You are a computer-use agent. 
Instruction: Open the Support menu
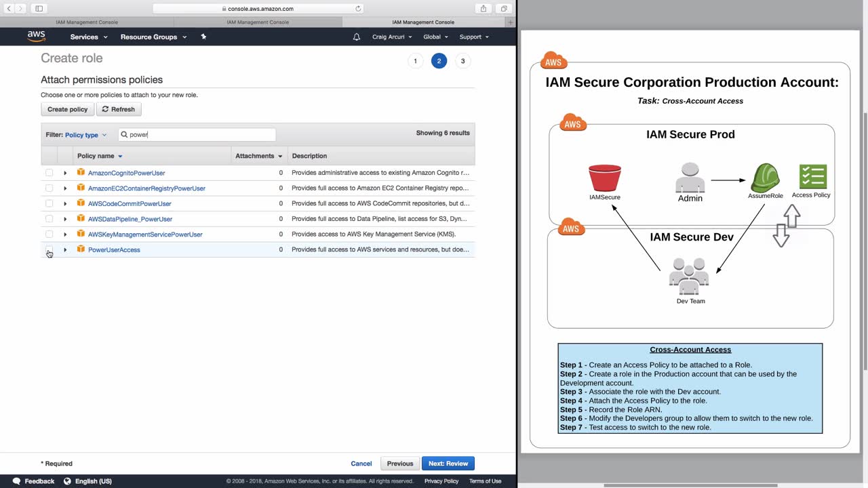(x=474, y=37)
